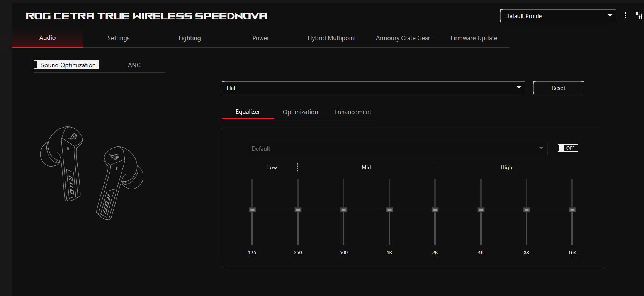Select the Optimization sub-tab
Viewport: 644px width, 296px height.
(x=300, y=112)
